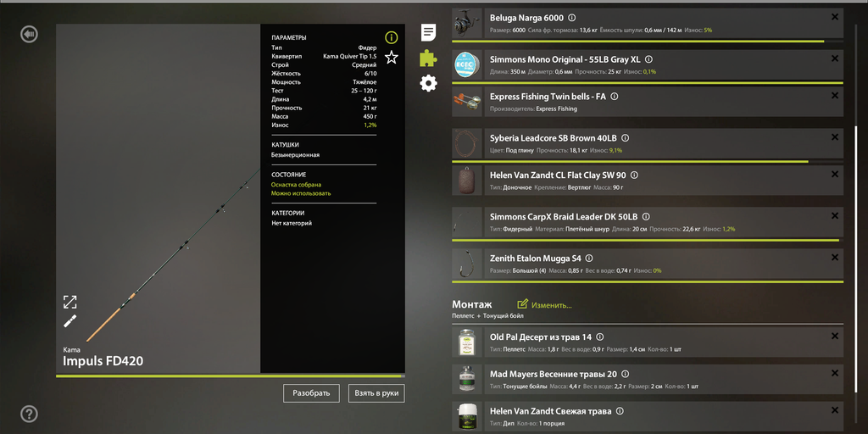This screenshot has height=434, width=868.
Task: Click the Kama Quiver Tip 1.5 value
Action: (x=350, y=57)
